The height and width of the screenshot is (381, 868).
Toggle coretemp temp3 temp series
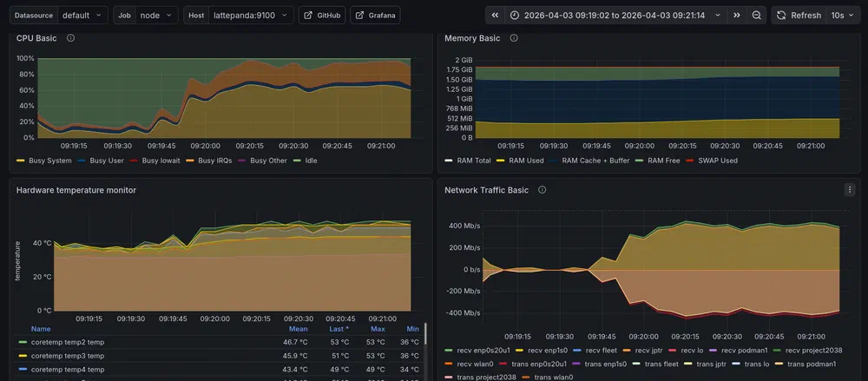[x=68, y=356]
